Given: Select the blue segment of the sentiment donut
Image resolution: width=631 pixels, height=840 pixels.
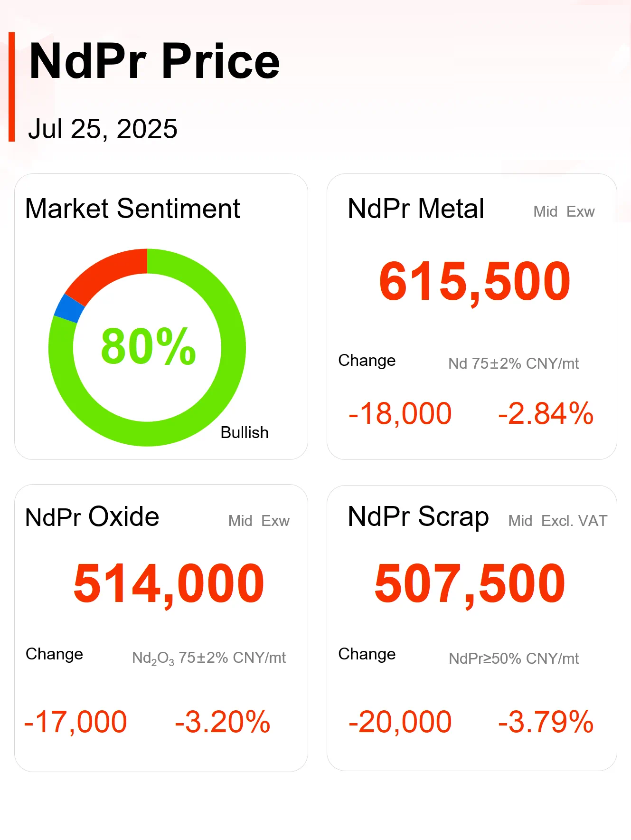Looking at the screenshot, I should (69, 308).
